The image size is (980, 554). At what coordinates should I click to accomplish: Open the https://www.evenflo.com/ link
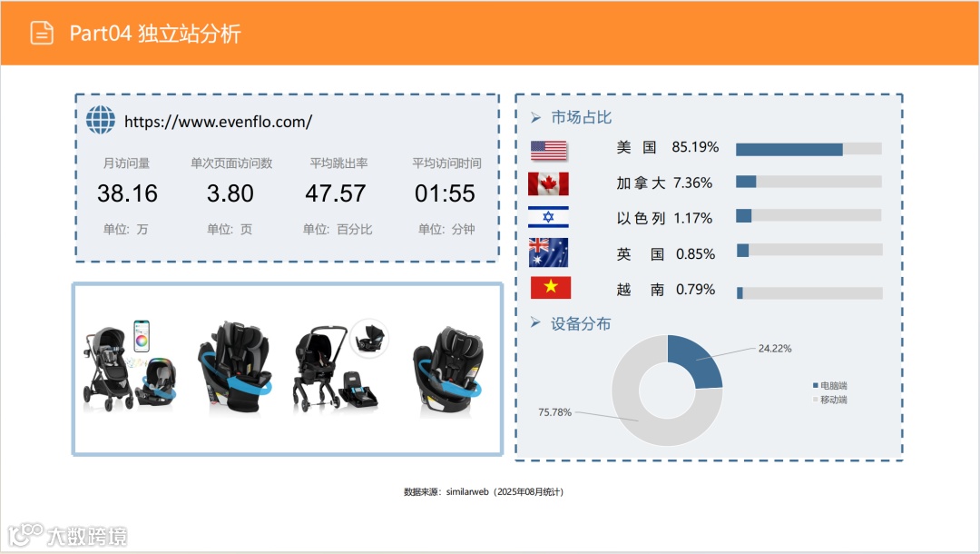tap(218, 122)
